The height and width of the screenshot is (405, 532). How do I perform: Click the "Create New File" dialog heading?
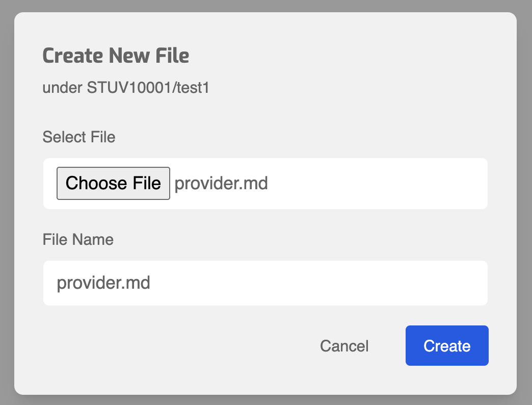(116, 56)
